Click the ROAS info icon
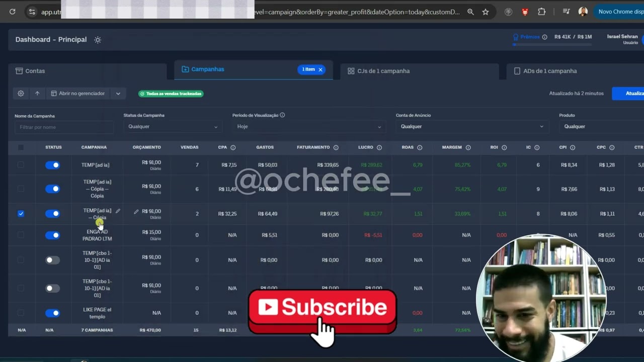The height and width of the screenshot is (362, 644). click(x=420, y=147)
